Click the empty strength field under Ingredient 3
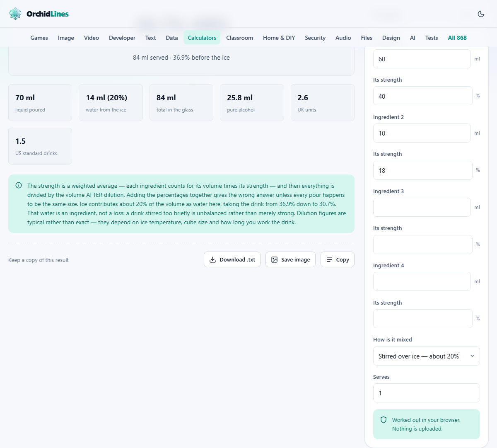The image size is (497, 448). pyautogui.click(x=423, y=245)
